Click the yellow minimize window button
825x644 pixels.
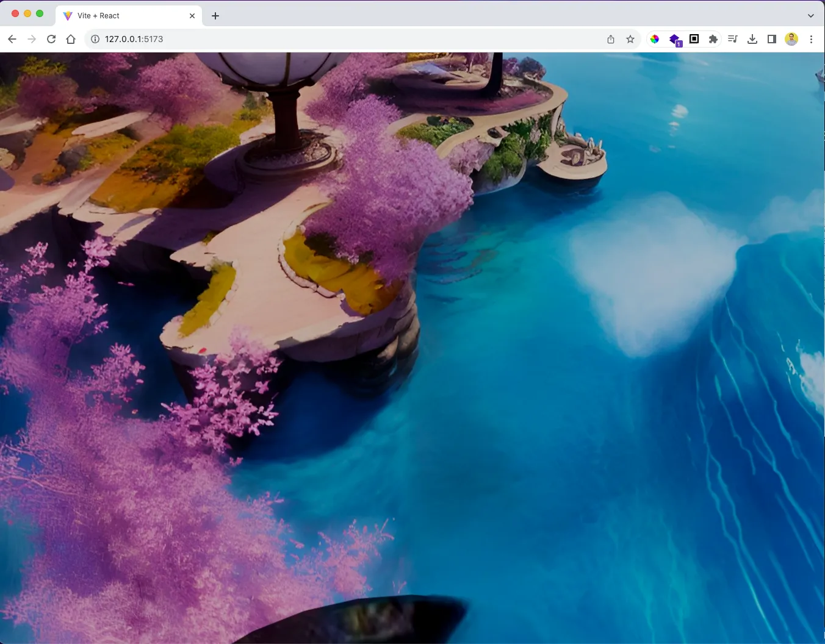tap(27, 13)
